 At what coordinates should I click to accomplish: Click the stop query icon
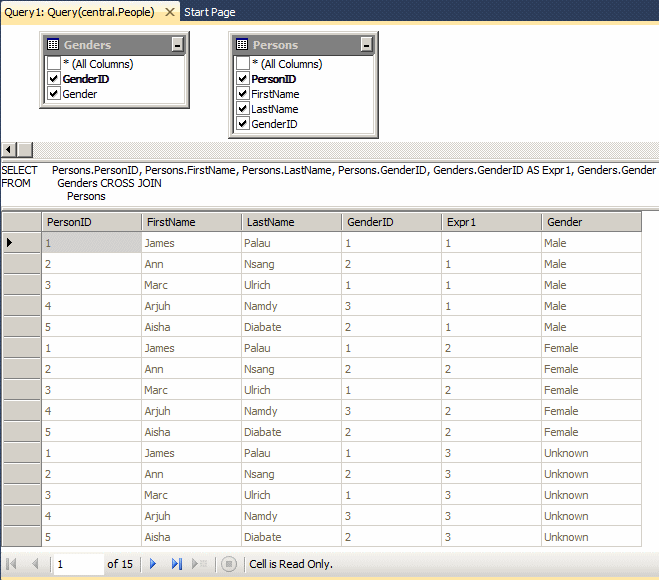click(x=229, y=564)
